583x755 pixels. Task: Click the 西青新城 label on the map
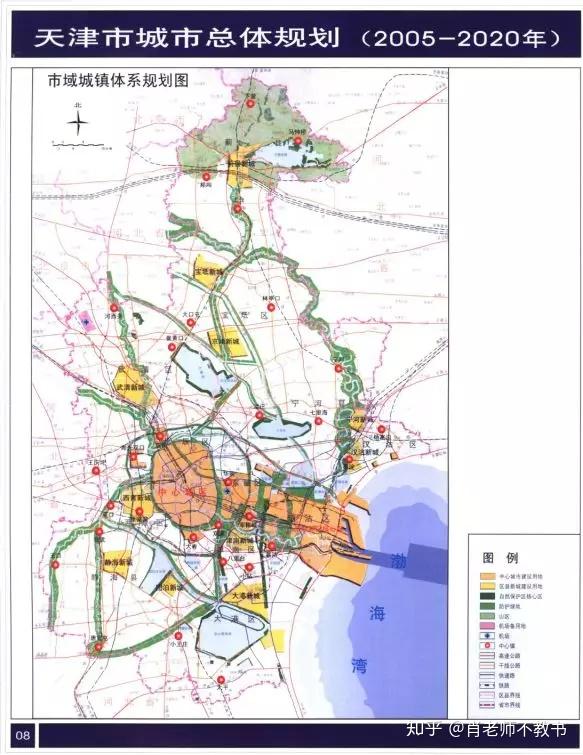click(137, 497)
